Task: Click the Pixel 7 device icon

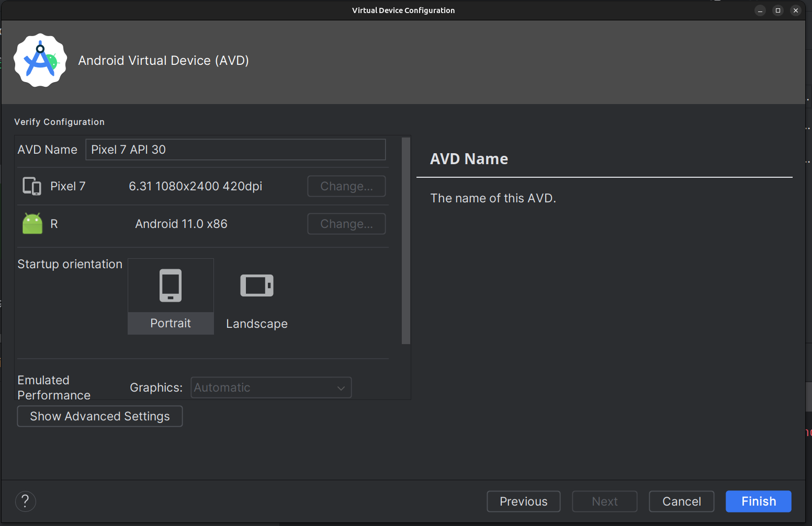Action: (32, 186)
